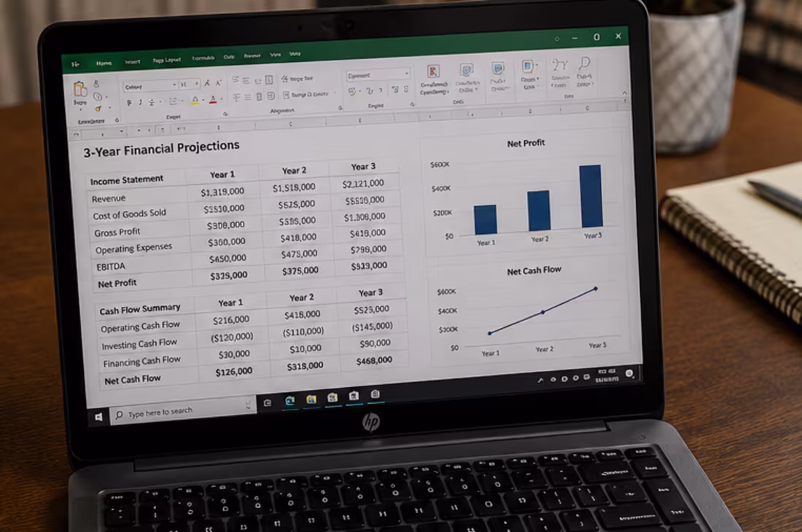This screenshot has height=532, width=802.
Task: Select the Year 1 Revenue cell
Action: click(222, 192)
